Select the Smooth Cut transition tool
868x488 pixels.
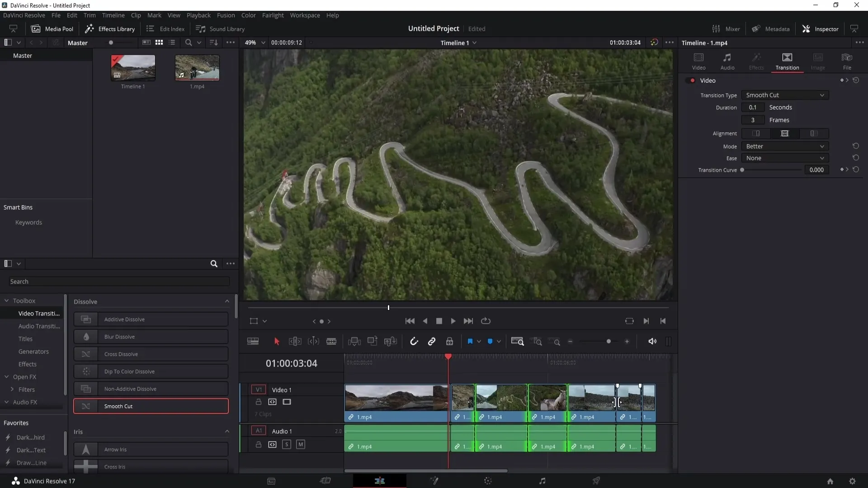click(x=151, y=406)
